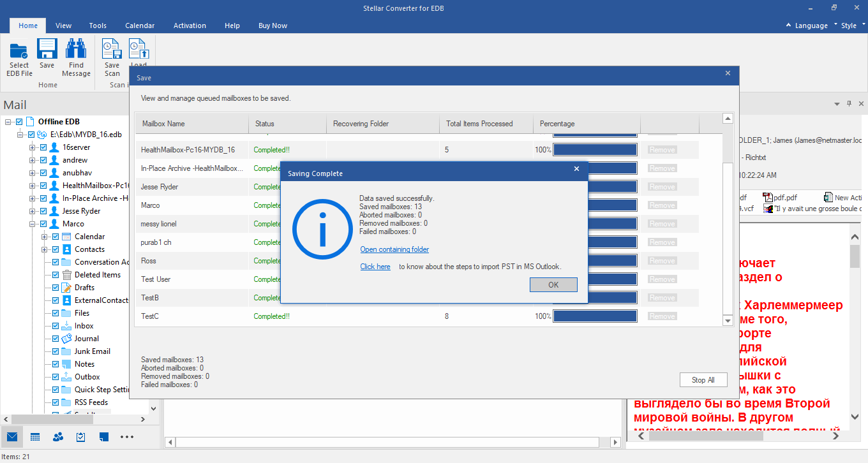The width and height of the screenshot is (868, 463).
Task: Open the Tools ribbon tab
Action: pos(98,26)
